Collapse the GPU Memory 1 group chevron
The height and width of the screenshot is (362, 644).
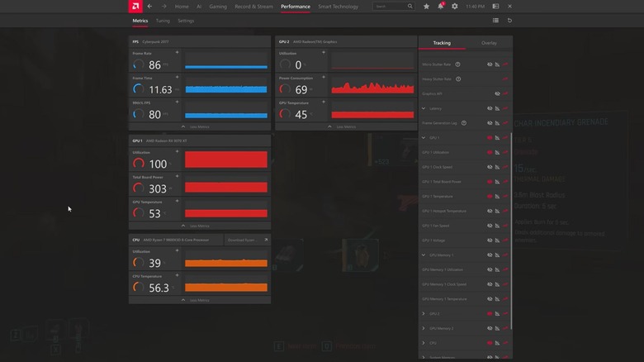(424, 255)
